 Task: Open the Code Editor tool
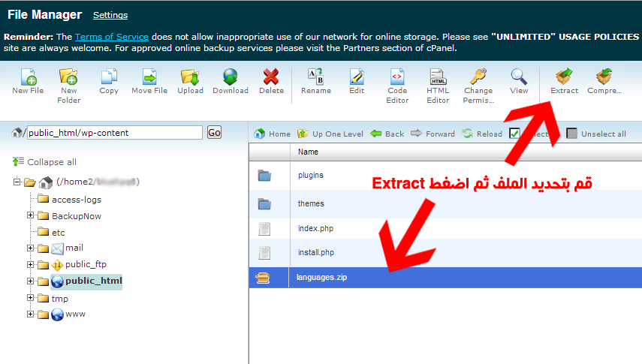click(x=397, y=77)
